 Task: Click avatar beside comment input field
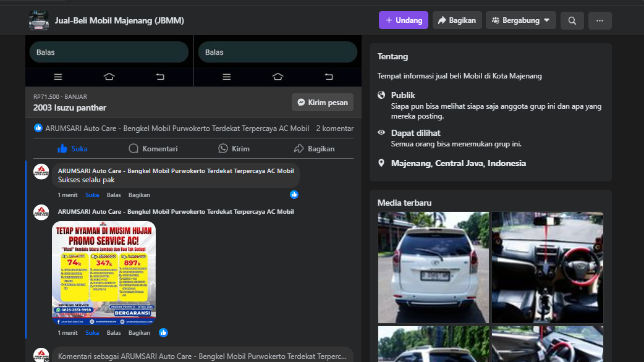[41, 355]
